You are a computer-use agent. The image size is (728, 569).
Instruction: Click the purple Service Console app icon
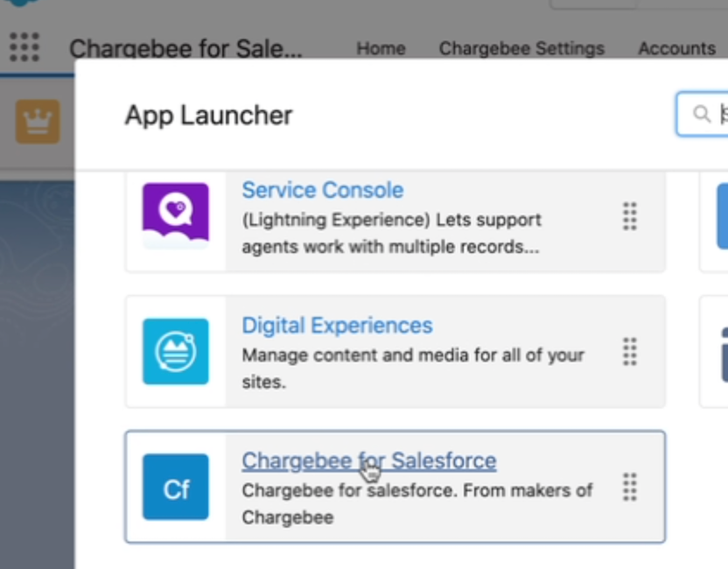click(x=176, y=215)
